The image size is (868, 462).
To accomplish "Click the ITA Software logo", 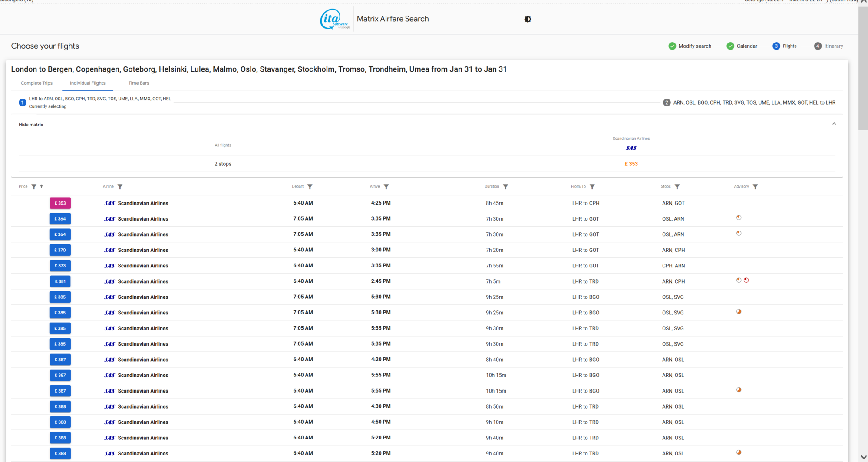I will (x=333, y=19).
